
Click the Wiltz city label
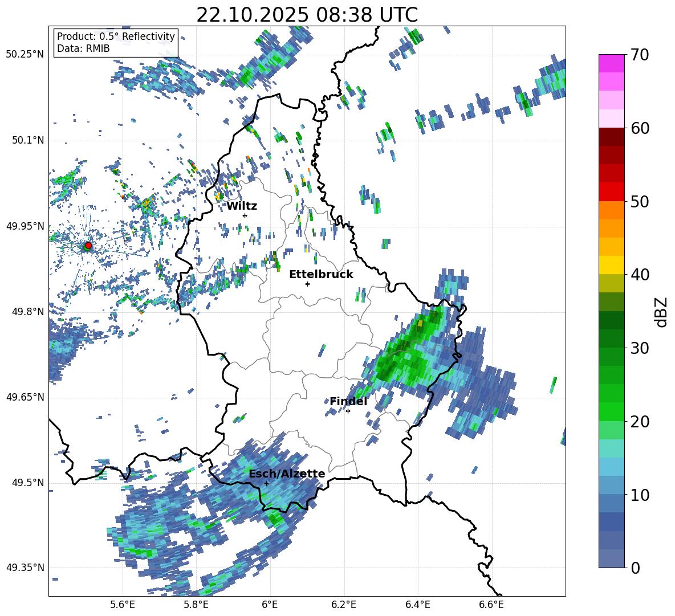pos(242,206)
